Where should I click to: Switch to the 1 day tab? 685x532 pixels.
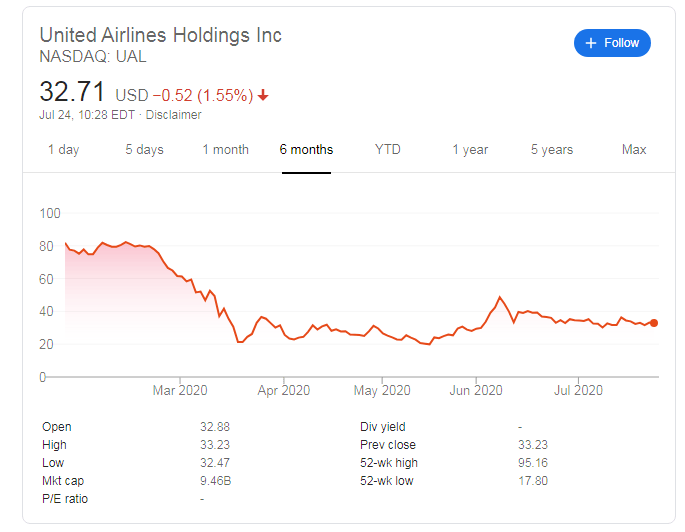click(x=63, y=150)
